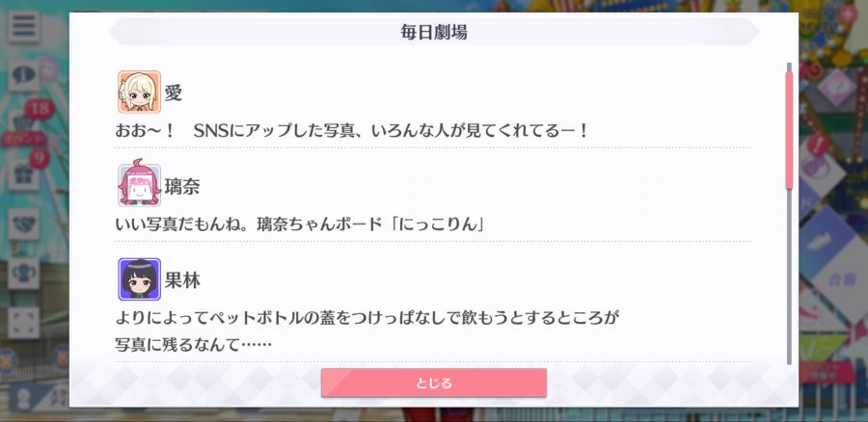Image resolution: width=868 pixels, height=422 pixels.
Task: Close the dialog with とじる button
Action: (434, 382)
